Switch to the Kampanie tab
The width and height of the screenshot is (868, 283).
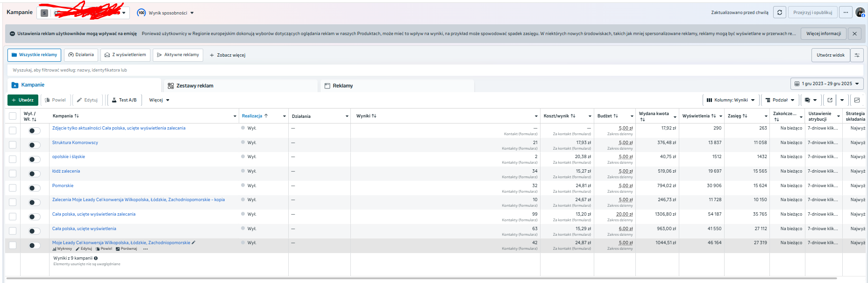pyautogui.click(x=85, y=85)
